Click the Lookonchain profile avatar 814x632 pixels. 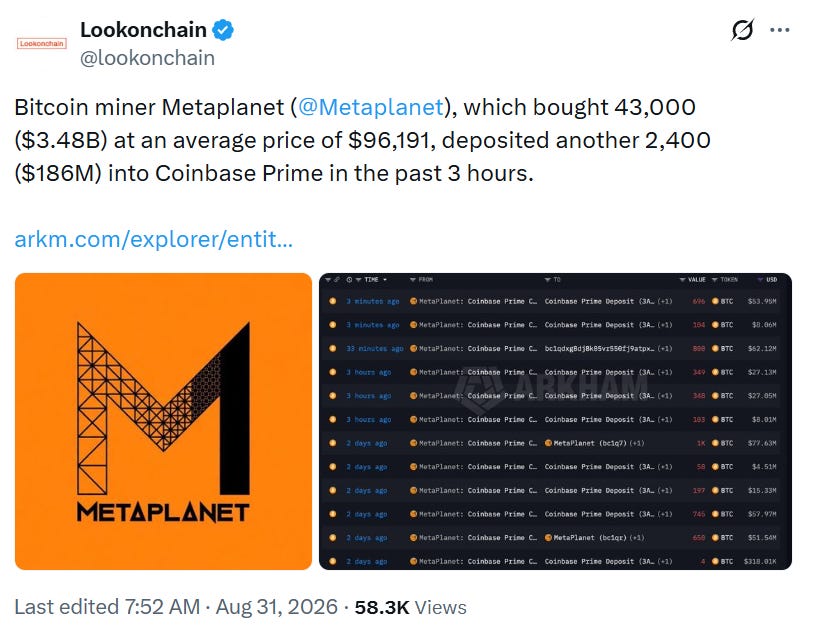(x=42, y=44)
